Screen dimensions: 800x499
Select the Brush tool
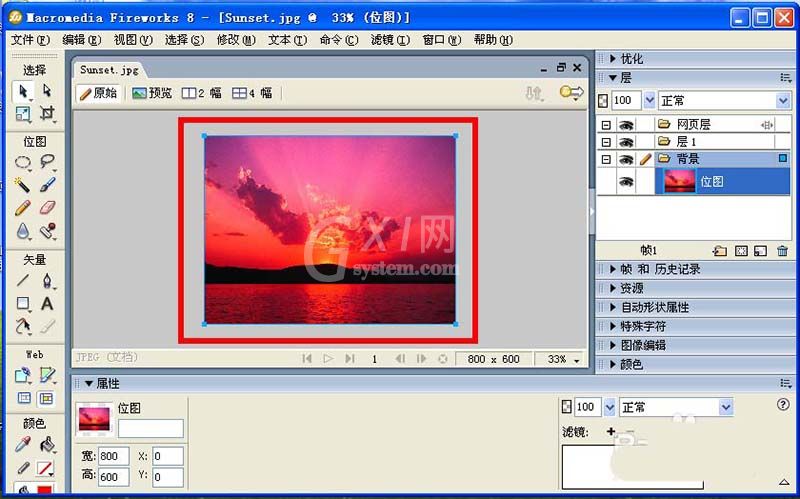coord(47,185)
